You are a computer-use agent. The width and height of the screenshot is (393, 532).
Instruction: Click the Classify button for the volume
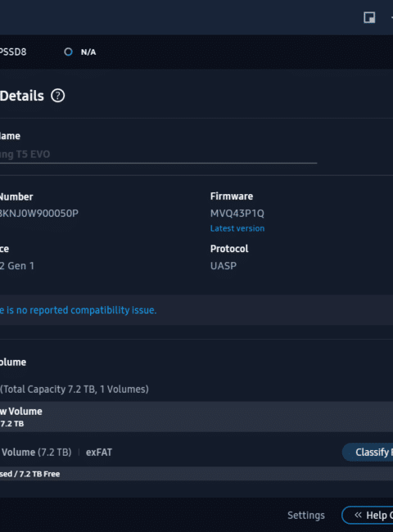coord(368,453)
